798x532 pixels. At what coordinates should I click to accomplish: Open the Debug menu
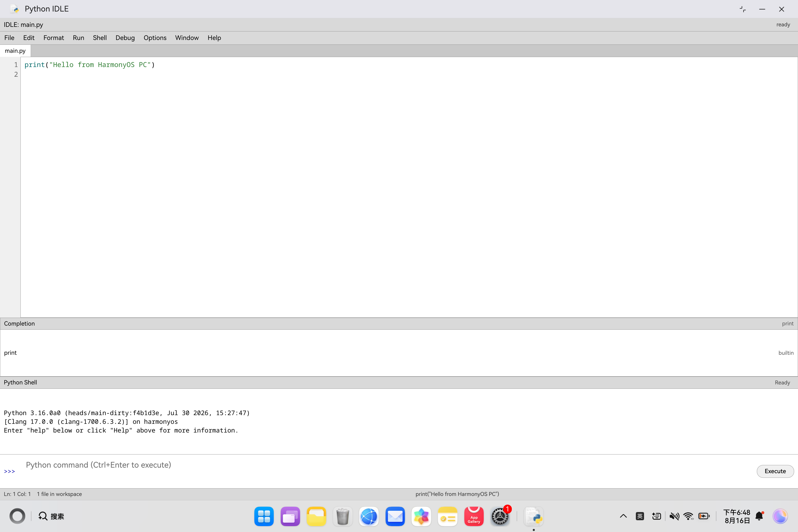125,38
